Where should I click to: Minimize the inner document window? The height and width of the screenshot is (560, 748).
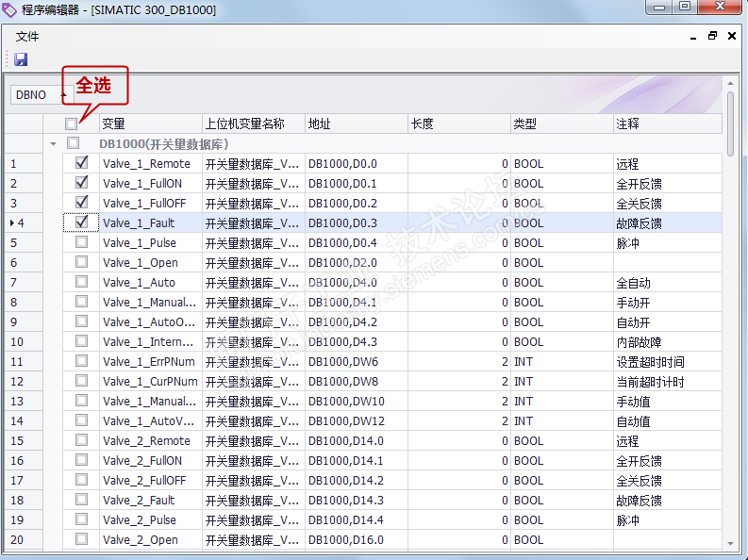point(693,37)
